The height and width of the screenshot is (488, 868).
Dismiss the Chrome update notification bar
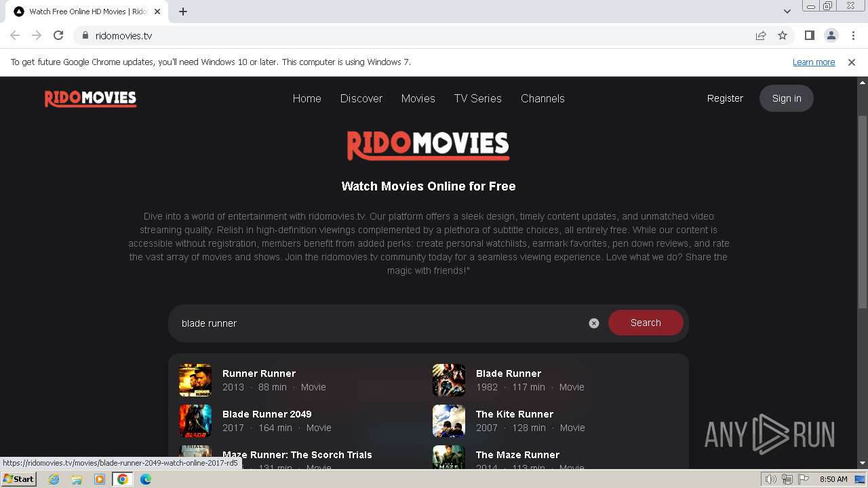click(x=852, y=62)
